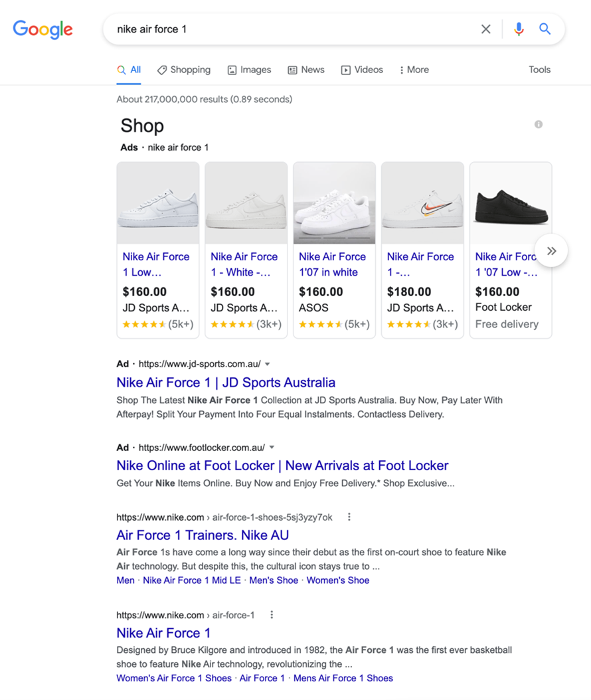
Task: Expand dropdown arrow next to jd-sports.com.au ad URL
Action: (x=268, y=364)
